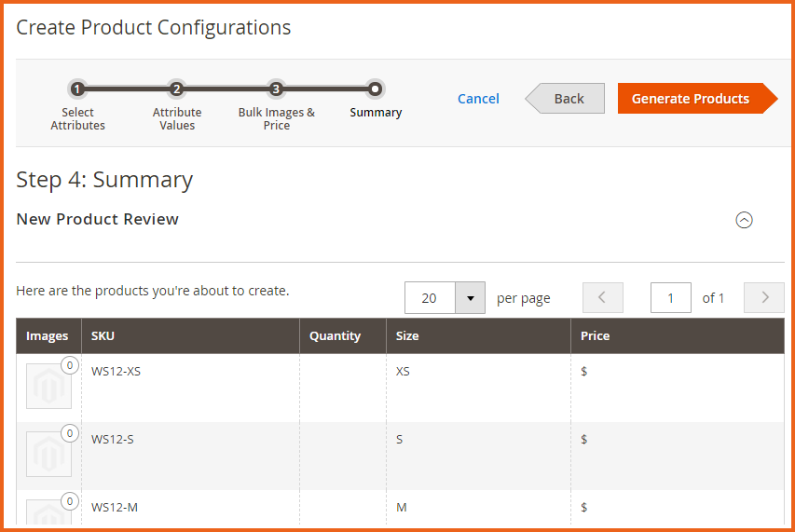Open the WS12-S image placeholder thumbnail
795x532 pixels.
click(48, 454)
